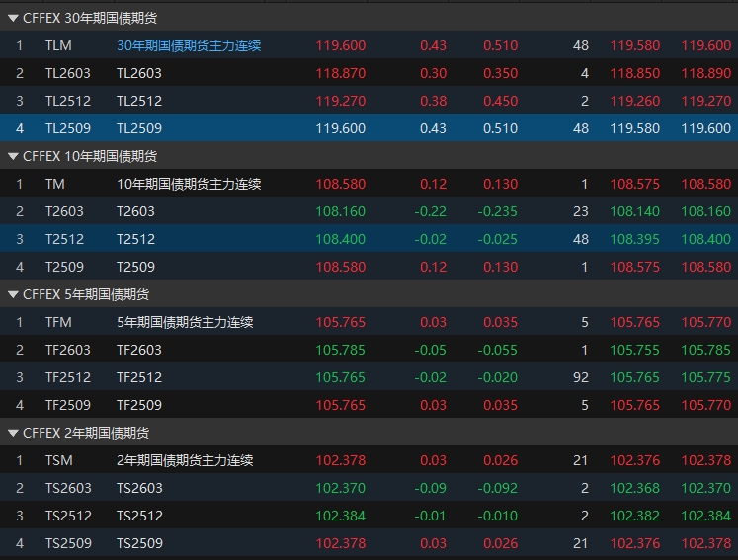Click the T2512 change percent -0.02

(430, 239)
